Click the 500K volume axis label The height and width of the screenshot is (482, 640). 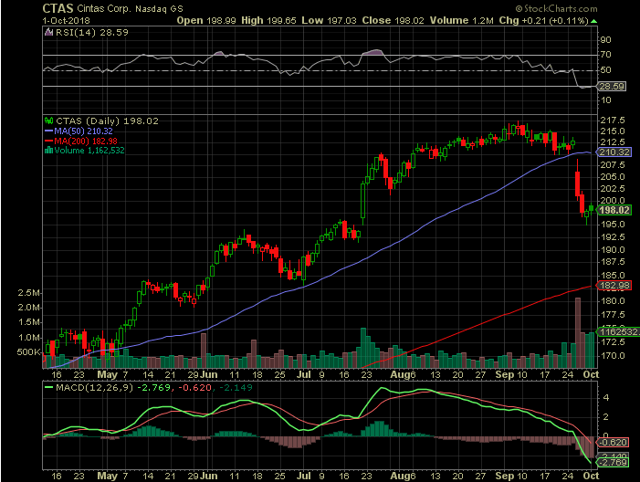tap(29, 352)
